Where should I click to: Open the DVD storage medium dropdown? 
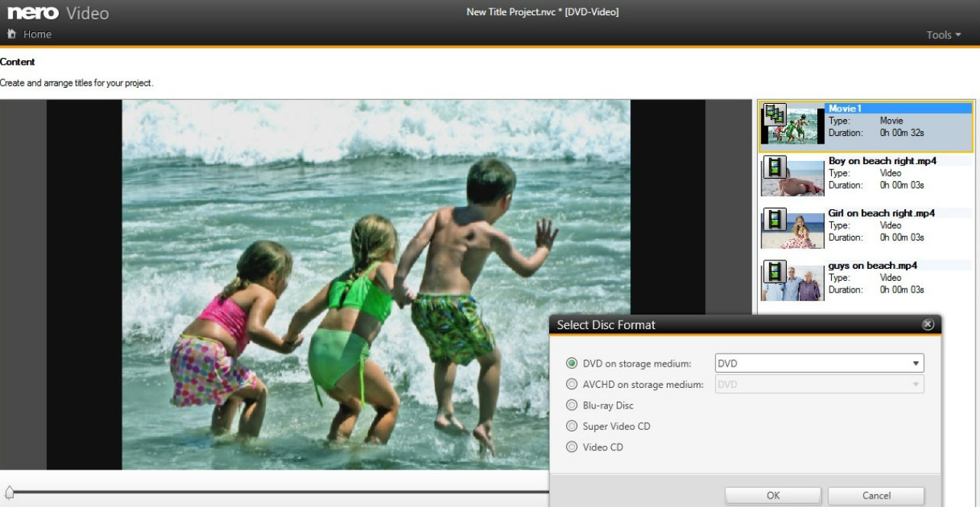[819, 363]
